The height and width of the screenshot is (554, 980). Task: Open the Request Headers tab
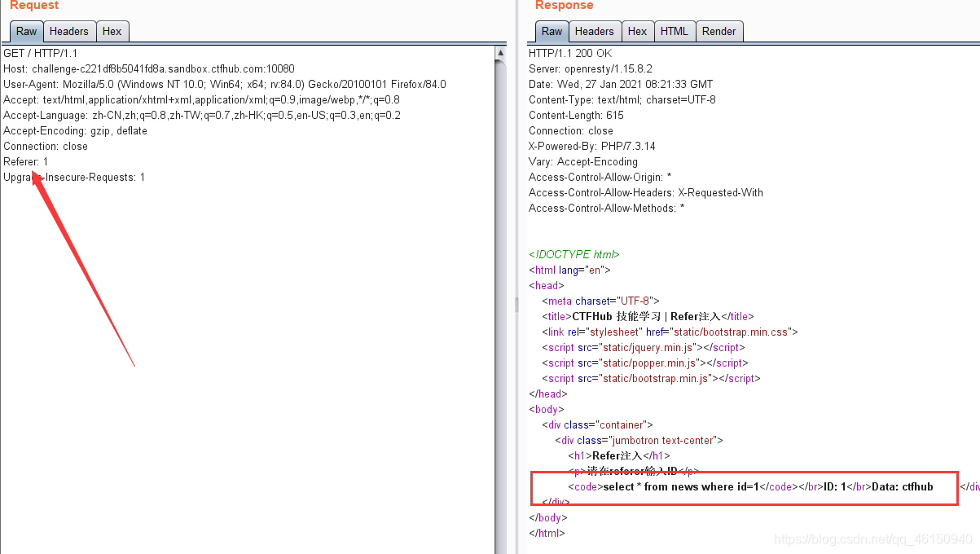click(68, 32)
